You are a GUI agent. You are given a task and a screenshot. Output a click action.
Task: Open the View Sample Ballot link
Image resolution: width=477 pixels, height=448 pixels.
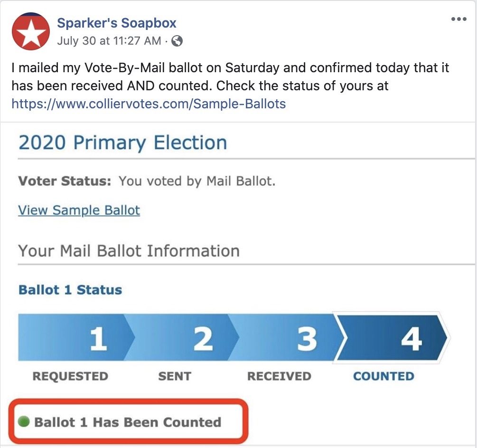coord(78,210)
